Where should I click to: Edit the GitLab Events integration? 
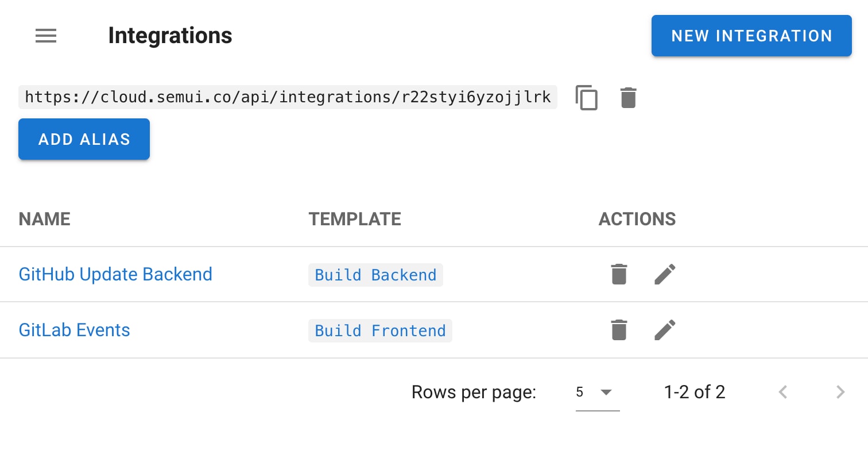[665, 330]
